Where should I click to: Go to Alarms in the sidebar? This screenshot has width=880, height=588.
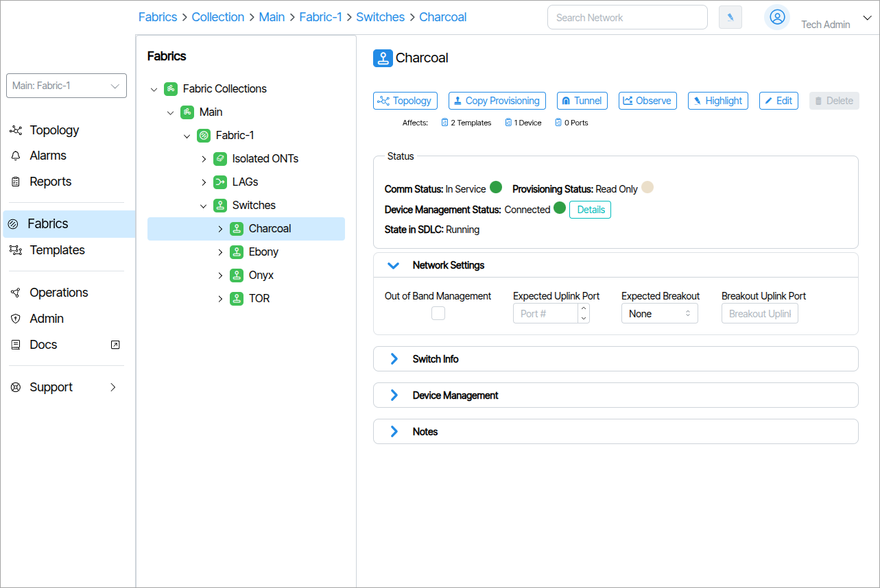[x=48, y=156]
